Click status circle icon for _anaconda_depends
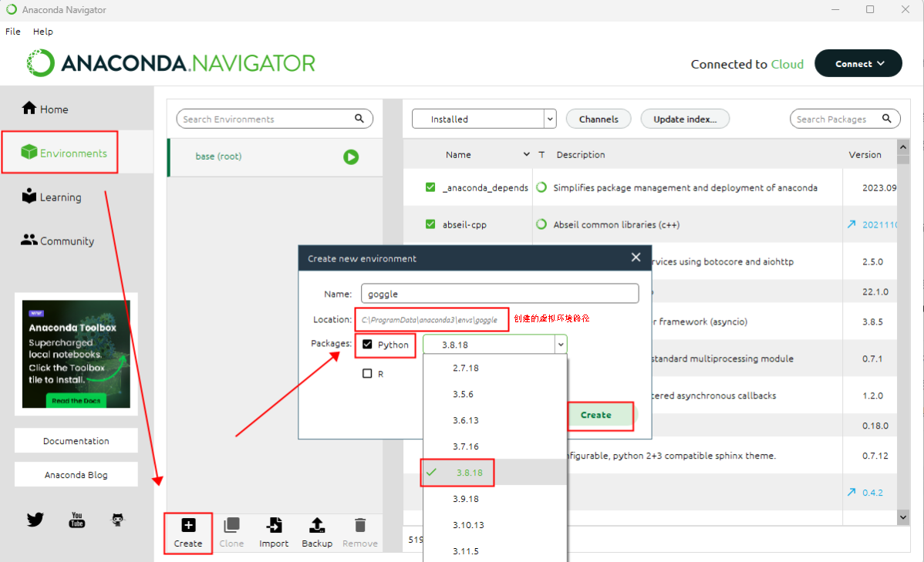 click(x=541, y=187)
